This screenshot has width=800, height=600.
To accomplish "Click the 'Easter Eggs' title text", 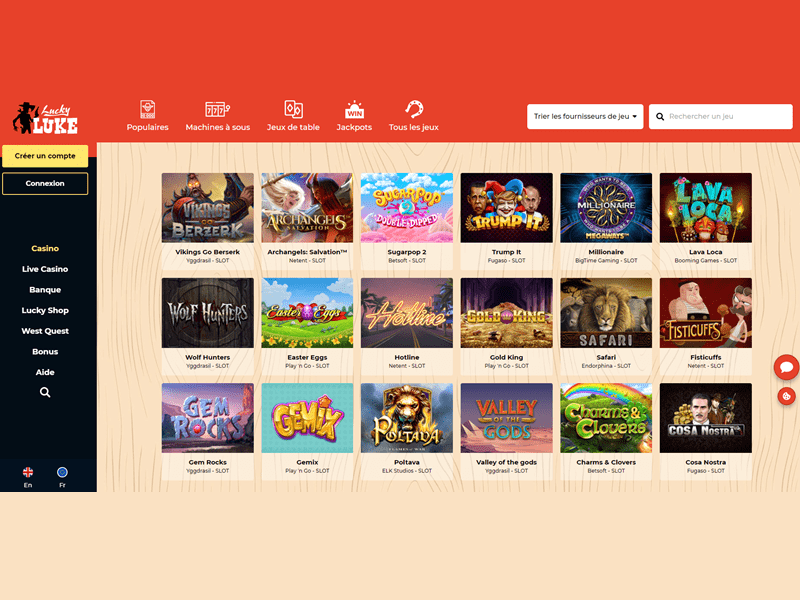I will (307, 357).
